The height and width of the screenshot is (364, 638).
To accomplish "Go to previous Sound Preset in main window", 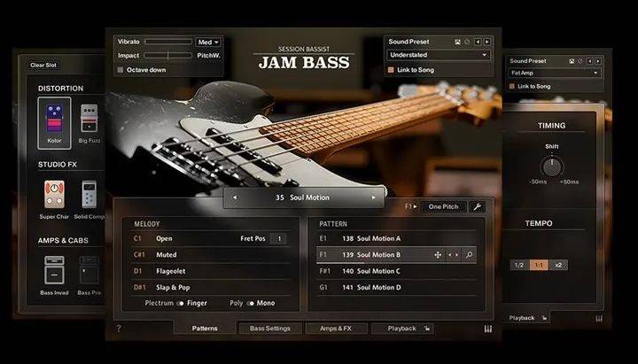I will coord(478,42).
